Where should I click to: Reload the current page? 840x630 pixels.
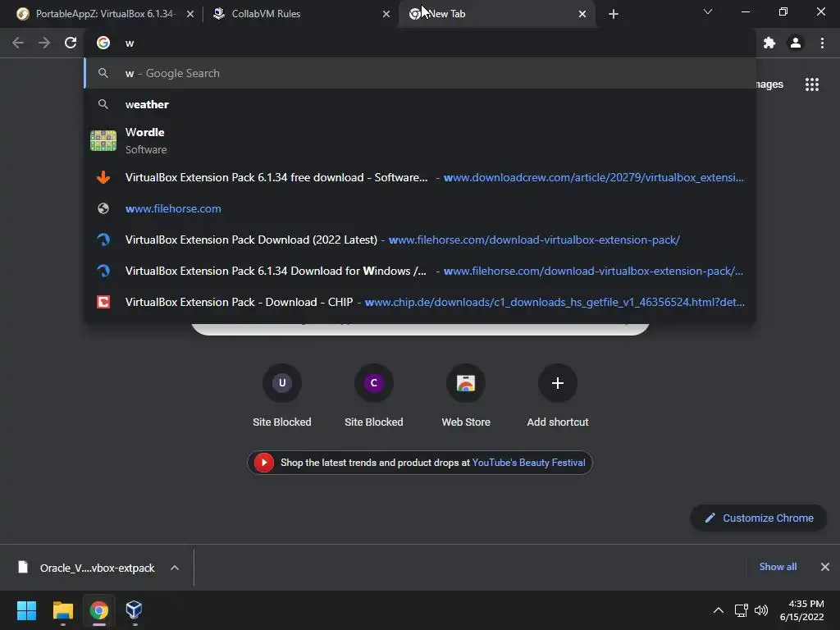[71, 43]
